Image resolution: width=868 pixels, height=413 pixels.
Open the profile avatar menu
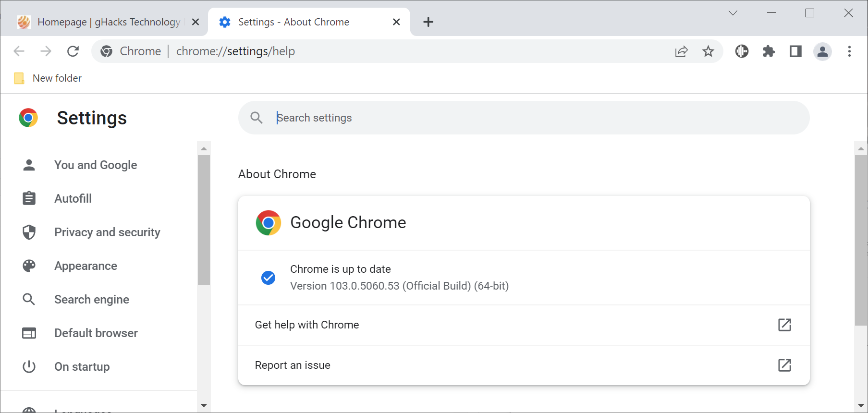822,51
